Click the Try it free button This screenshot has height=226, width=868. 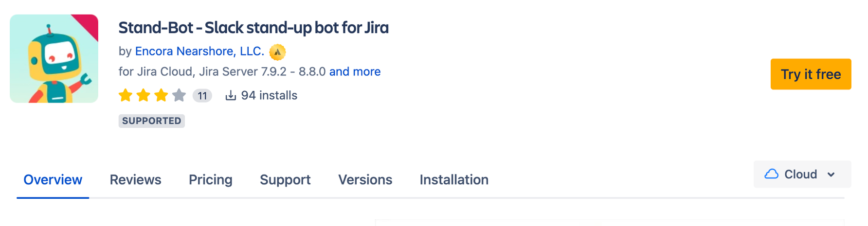(811, 74)
